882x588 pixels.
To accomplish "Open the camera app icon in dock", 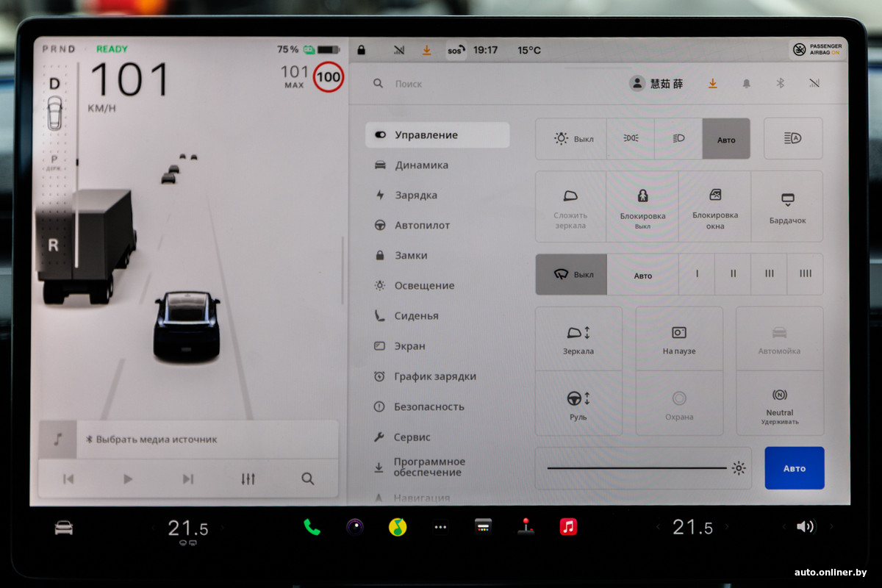I will [x=355, y=527].
